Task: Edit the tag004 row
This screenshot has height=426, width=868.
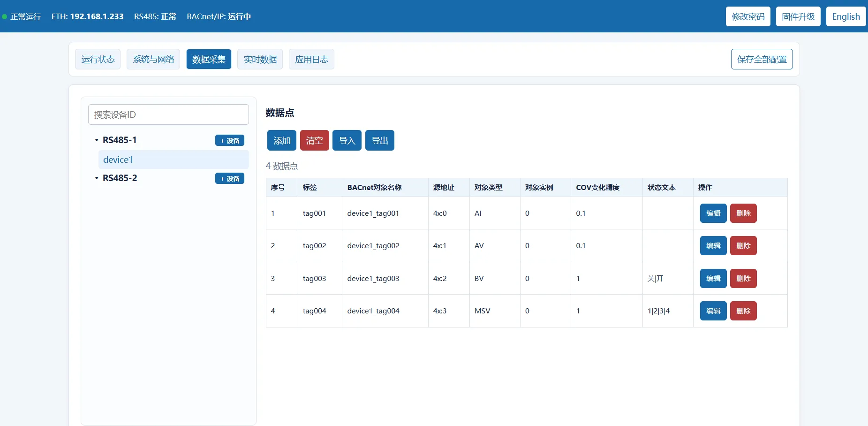Action: click(713, 311)
